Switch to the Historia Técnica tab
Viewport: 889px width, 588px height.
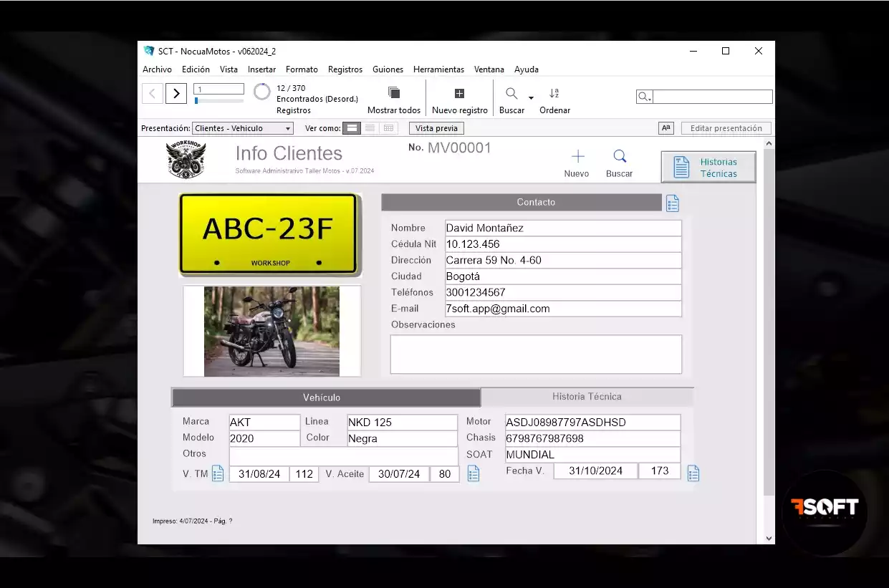(587, 397)
